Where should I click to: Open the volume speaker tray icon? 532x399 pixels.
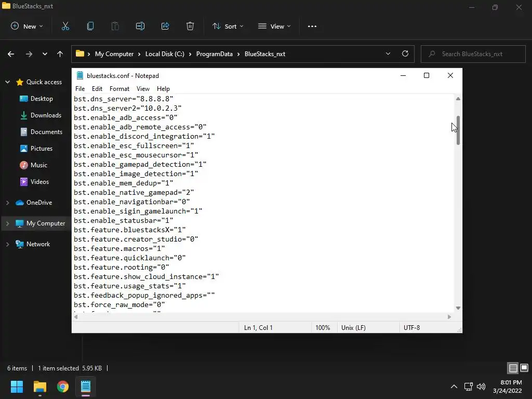(x=481, y=387)
